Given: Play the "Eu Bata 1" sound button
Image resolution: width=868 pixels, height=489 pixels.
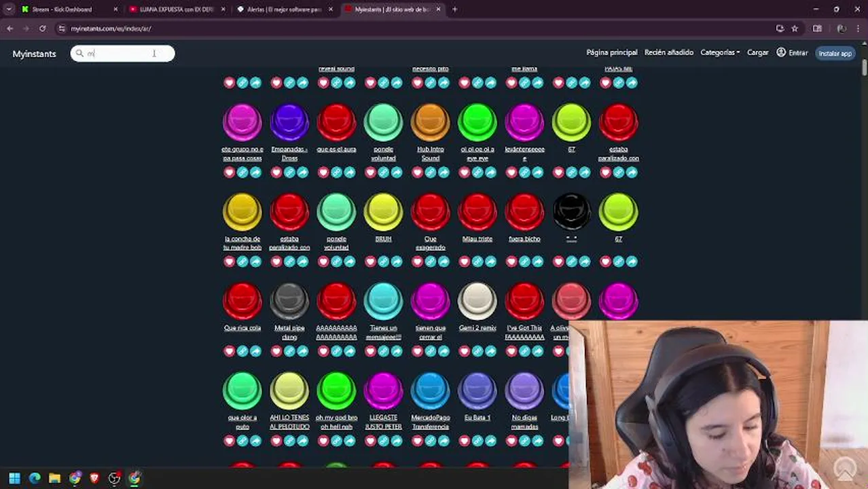Looking at the screenshot, I should tap(477, 391).
